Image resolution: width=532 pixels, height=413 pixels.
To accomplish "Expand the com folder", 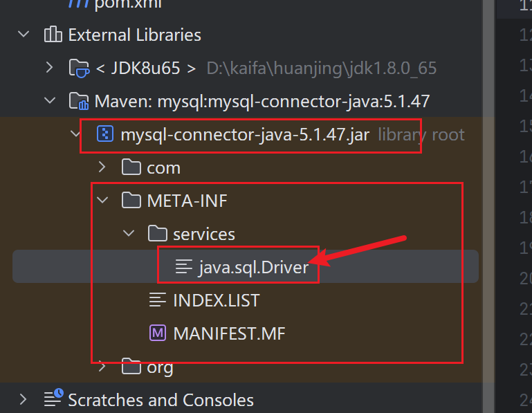I will click(x=102, y=167).
